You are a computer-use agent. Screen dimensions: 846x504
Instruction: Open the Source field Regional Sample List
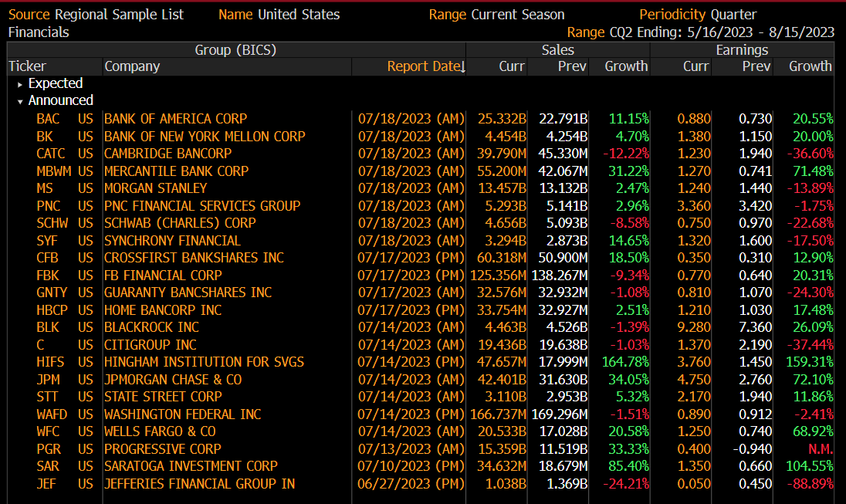(x=120, y=15)
